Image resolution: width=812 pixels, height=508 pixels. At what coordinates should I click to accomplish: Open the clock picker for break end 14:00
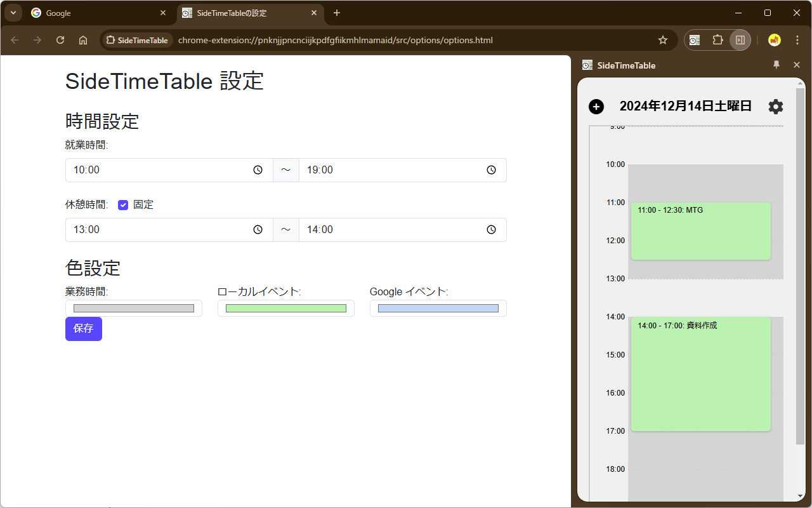click(x=491, y=229)
